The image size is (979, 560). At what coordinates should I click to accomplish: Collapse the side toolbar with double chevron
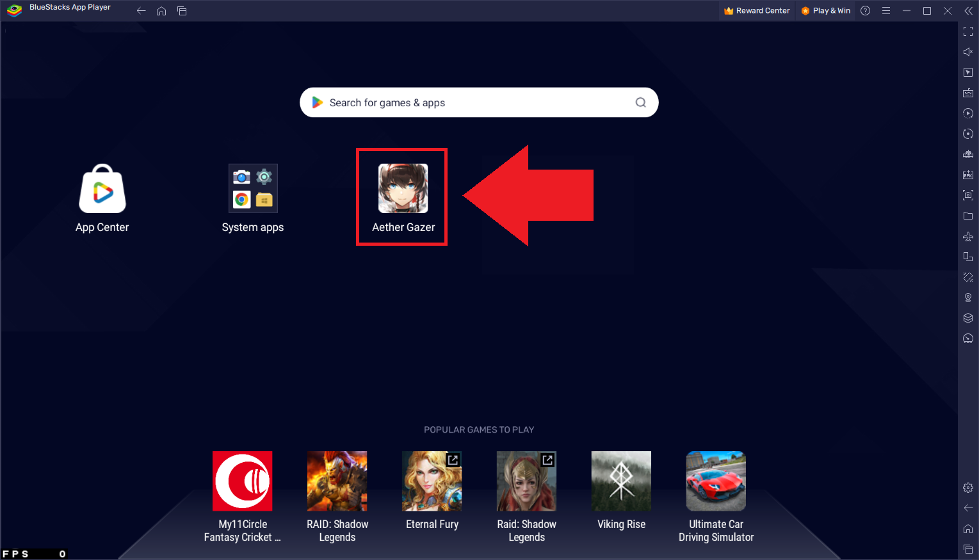(968, 11)
